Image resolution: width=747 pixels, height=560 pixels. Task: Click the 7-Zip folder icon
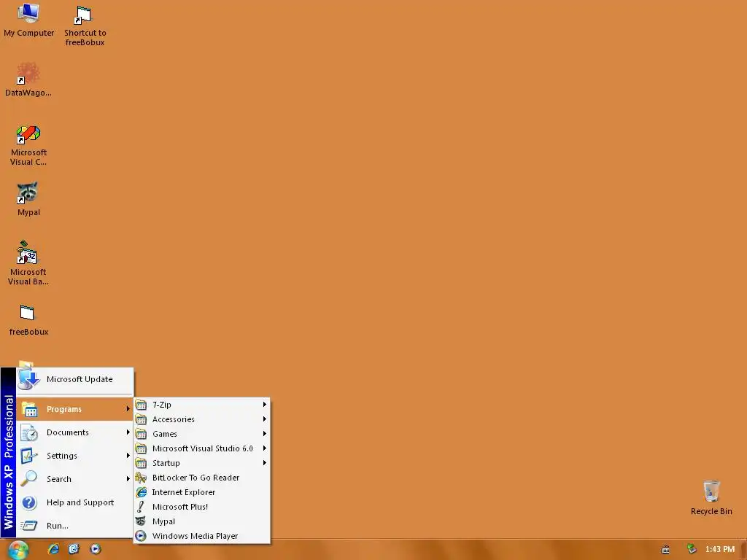[141, 405]
